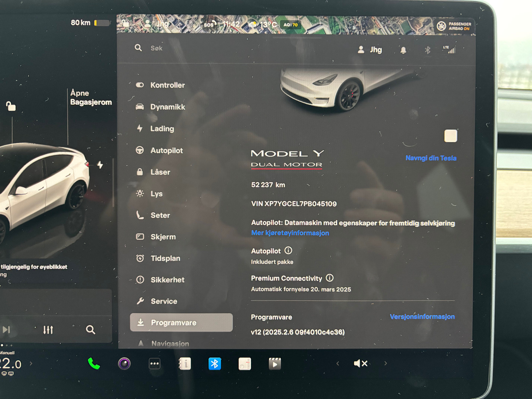Select the Programvare menu item
This screenshot has height=399, width=532.
[x=181, y=323]
